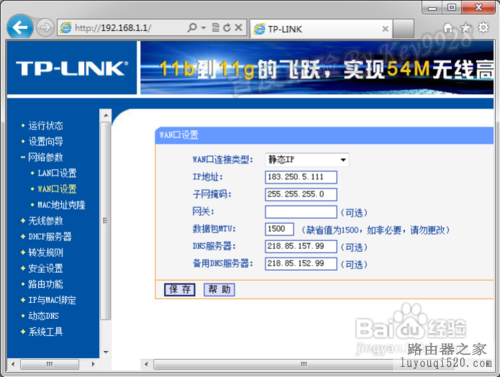Click the 保存 button

coord(180,289)
